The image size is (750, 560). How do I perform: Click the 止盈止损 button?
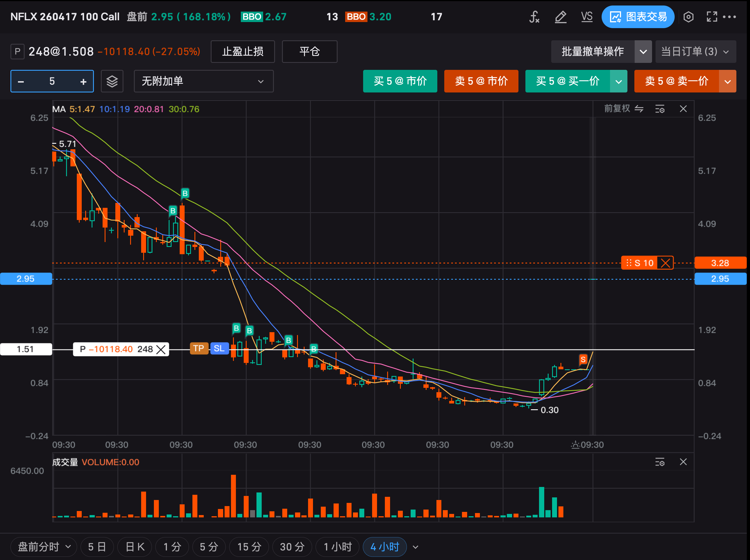[x=243, y=52]
